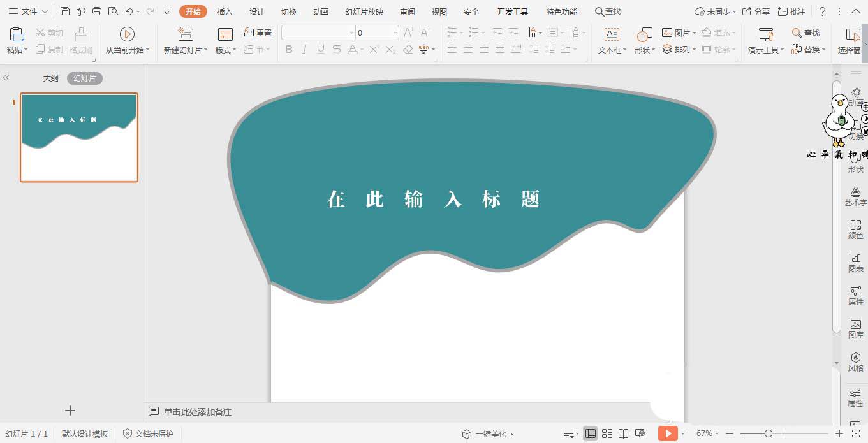This screenshot has height=443, width=868.
Task: Open the WordArt (艺术字) sidebar panel
Action: coord(855,196)
